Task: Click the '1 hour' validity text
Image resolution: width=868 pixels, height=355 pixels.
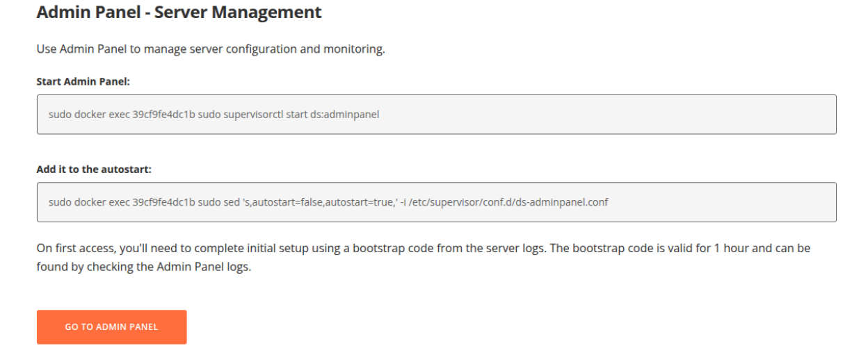Action: (x=731, y=248)
